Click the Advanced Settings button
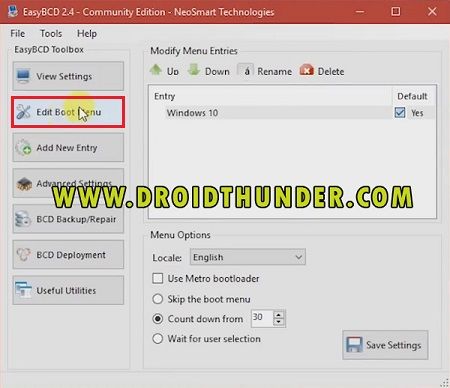 click(x=68, y=183)
